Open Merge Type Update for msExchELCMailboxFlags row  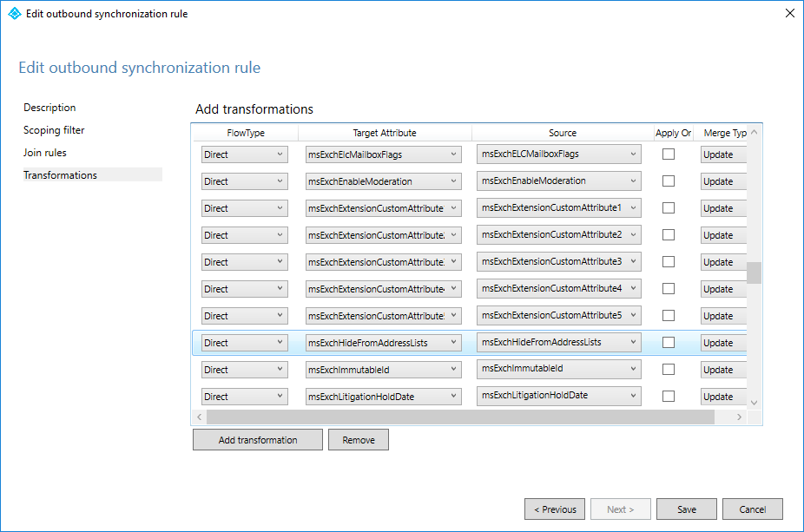(723, 154)
